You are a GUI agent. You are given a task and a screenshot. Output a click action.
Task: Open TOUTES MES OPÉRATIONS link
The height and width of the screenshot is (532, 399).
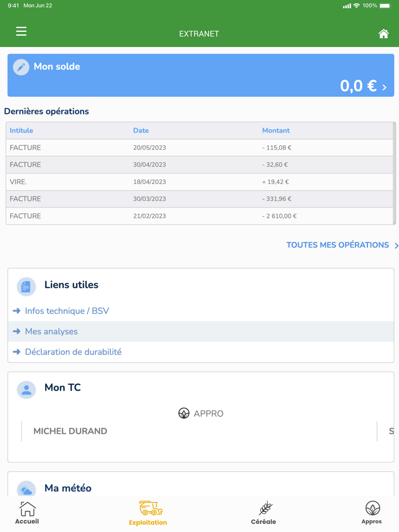(x=338, y=245)
